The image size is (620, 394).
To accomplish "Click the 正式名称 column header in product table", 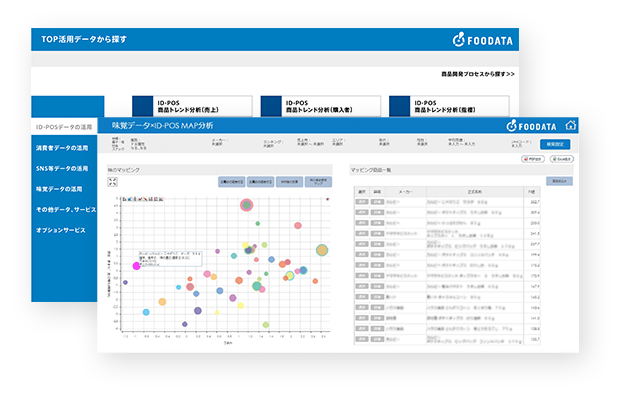I will click(x=475, y=191).
